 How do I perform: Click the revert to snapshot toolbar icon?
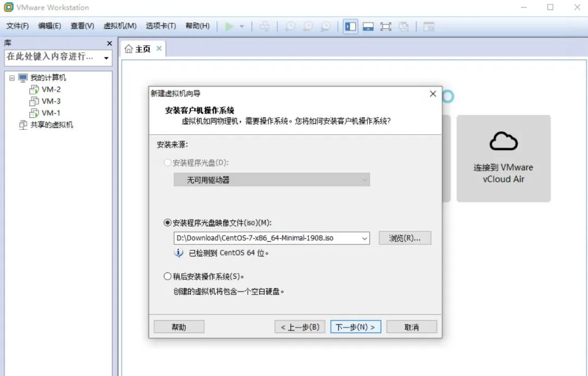[x=308, y=26]
